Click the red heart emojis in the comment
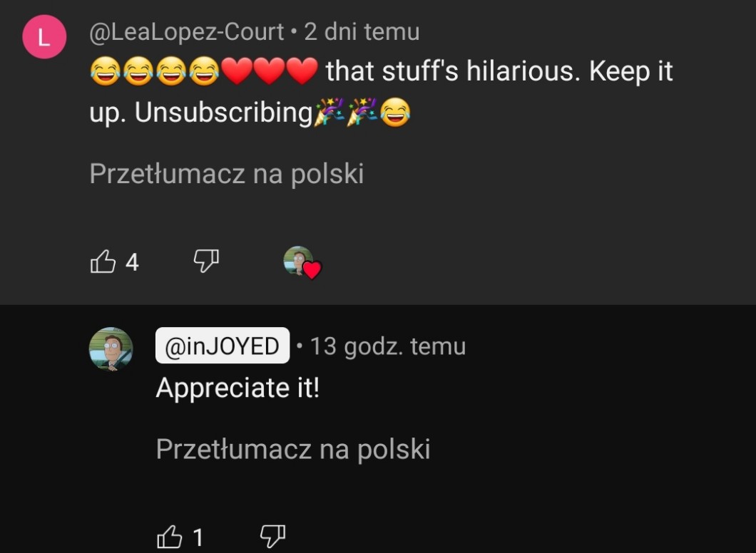The height and width of the screenshot is (553, 756). click(x=268, y=72)
